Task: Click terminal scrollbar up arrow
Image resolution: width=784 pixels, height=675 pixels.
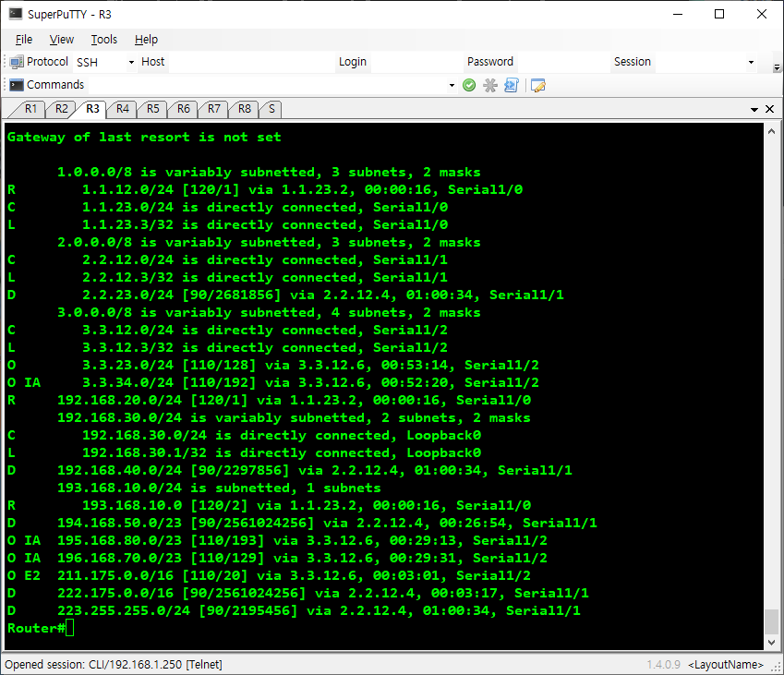Action: 771,131
